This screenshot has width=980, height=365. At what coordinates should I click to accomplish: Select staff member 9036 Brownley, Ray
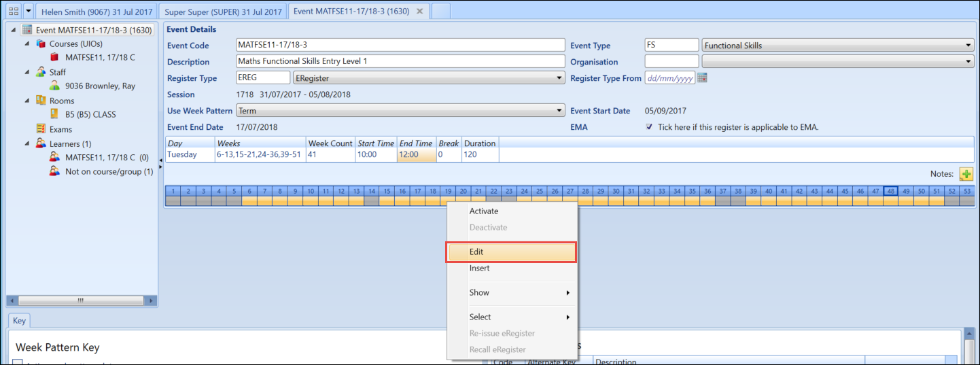[x=100, y=86]
